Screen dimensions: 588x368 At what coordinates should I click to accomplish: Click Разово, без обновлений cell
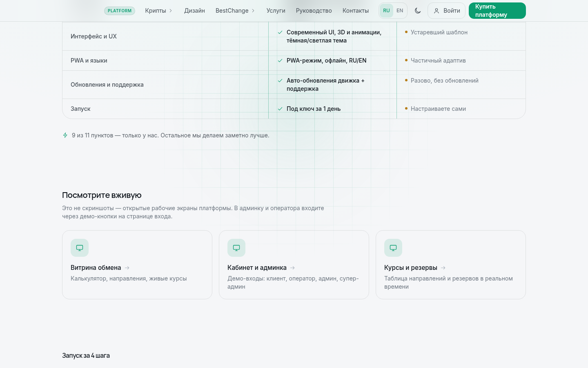click(444, 81)
